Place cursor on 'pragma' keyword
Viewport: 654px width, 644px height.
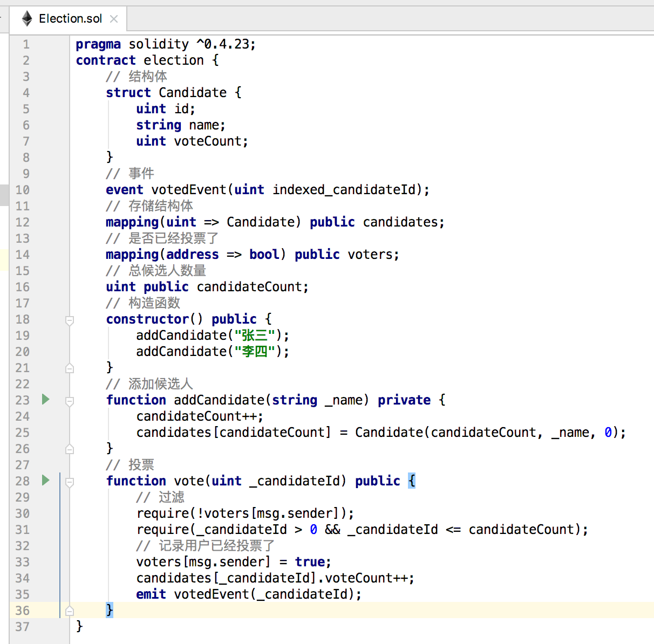coord(98,44)
